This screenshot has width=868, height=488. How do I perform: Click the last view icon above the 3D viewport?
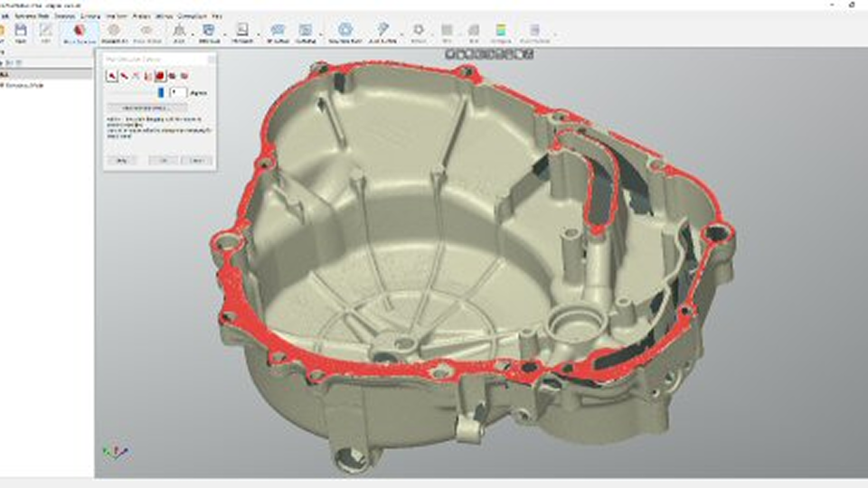[529, 54]
